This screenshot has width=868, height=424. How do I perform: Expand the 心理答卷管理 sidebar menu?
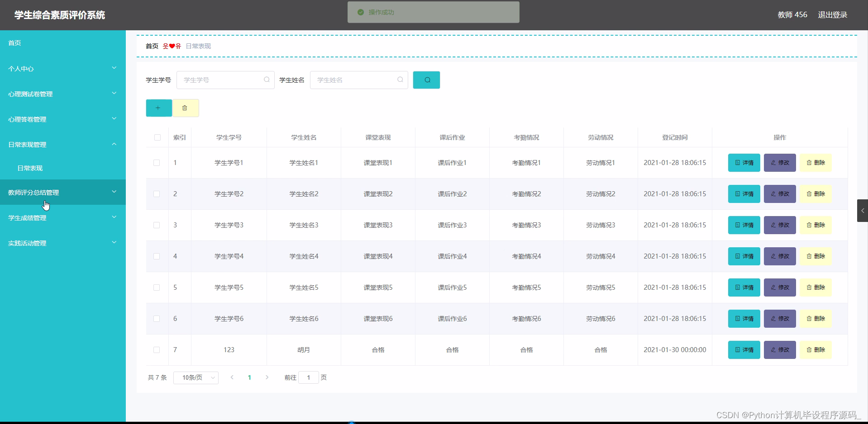tap(63, 119)
